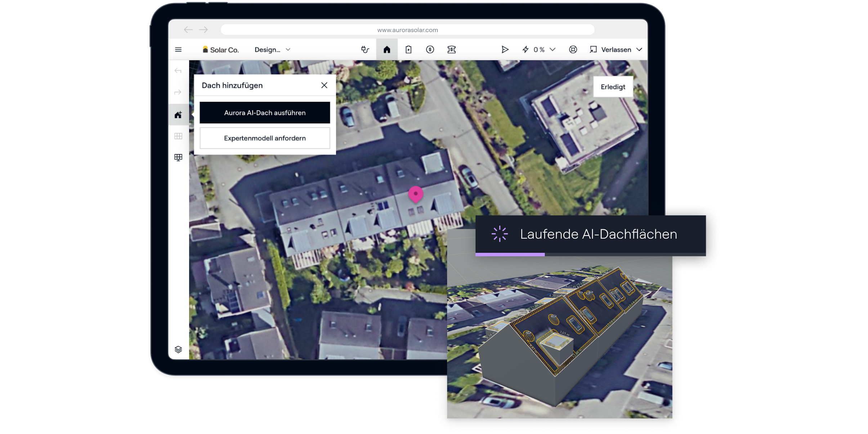Request Expertenmodell anfordern
This screenshot has width=868, height=434.
(265, 138)
